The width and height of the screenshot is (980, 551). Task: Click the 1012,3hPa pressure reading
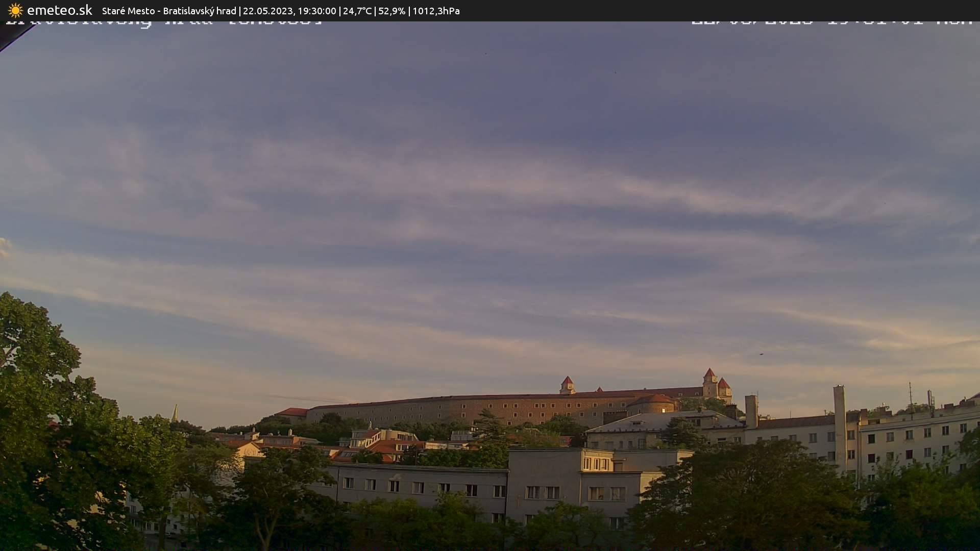tap(436, 11)
